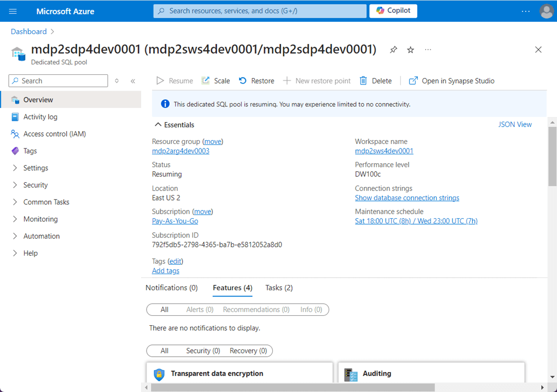This screenshot has width=557, height=392.
Task: Collapse the Essentials section
Action: [175, 125]
